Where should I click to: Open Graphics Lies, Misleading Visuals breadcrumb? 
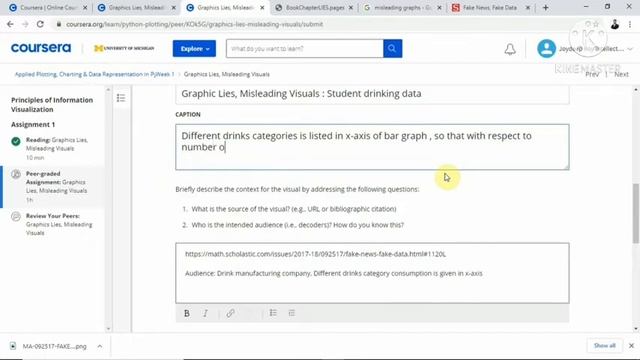click(x=227, y=74)
